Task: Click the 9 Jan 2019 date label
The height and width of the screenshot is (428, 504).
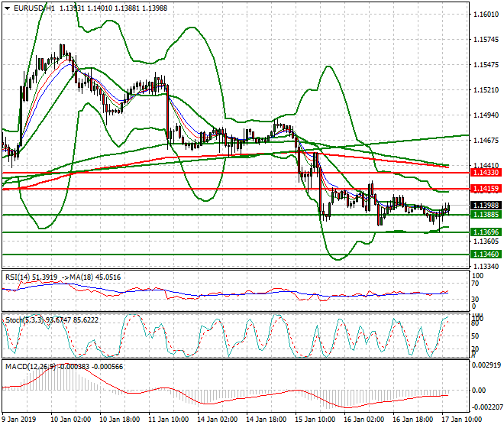Action: click(21, 420)
